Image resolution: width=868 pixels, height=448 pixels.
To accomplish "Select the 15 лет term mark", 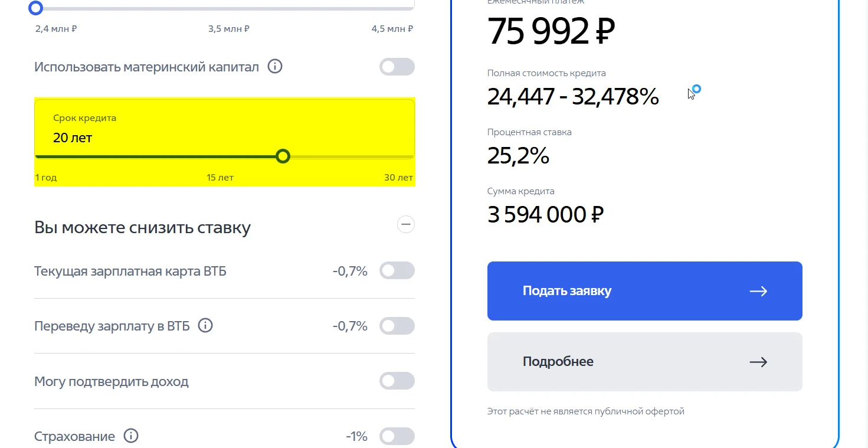I will [x=220, y=178].
